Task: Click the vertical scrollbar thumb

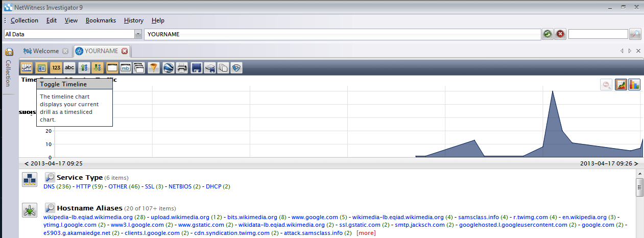Action: tap(639, 187)
